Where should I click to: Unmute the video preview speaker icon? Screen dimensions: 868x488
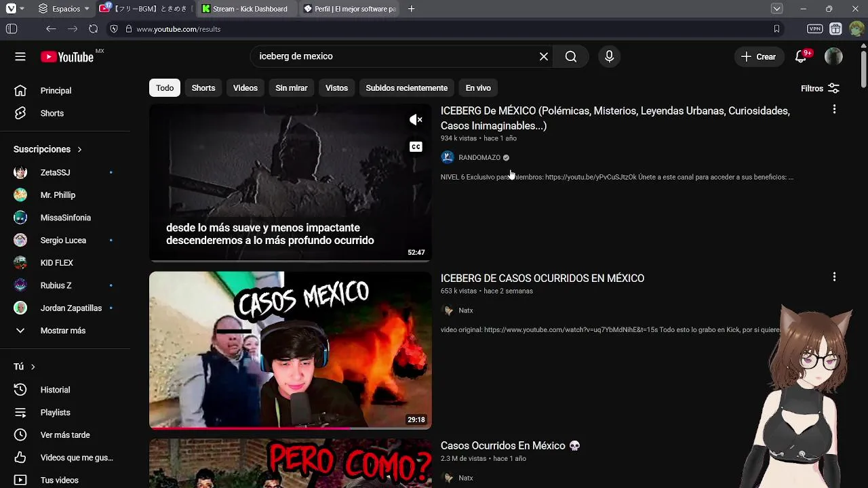416,120
